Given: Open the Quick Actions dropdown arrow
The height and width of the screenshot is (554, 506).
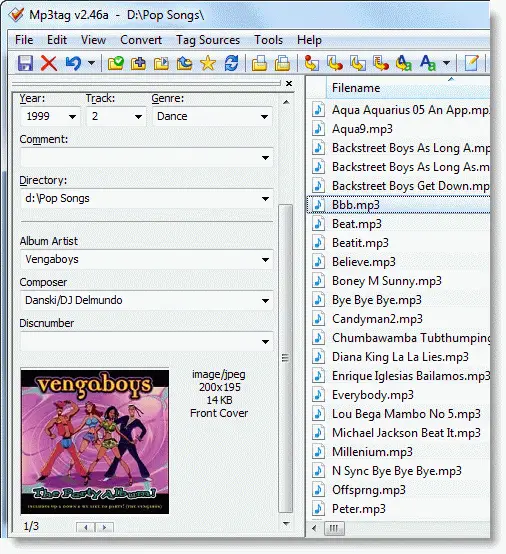Looking at the screenshot, I should 447,64.
